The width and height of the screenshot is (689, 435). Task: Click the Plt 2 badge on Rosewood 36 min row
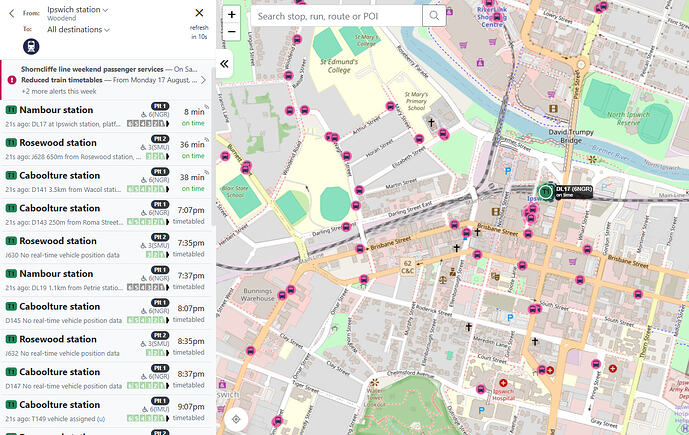(x=160, y=139)
